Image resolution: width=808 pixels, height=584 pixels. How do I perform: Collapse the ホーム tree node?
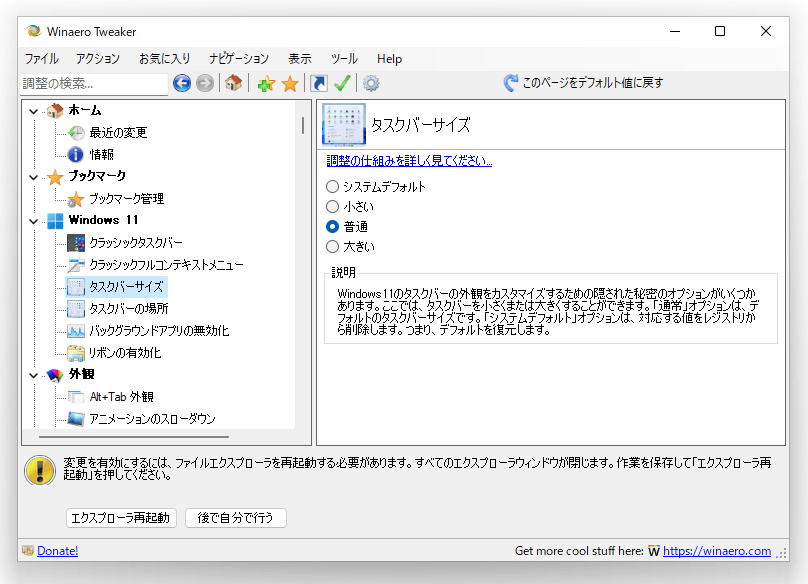(x=33, y=111)
